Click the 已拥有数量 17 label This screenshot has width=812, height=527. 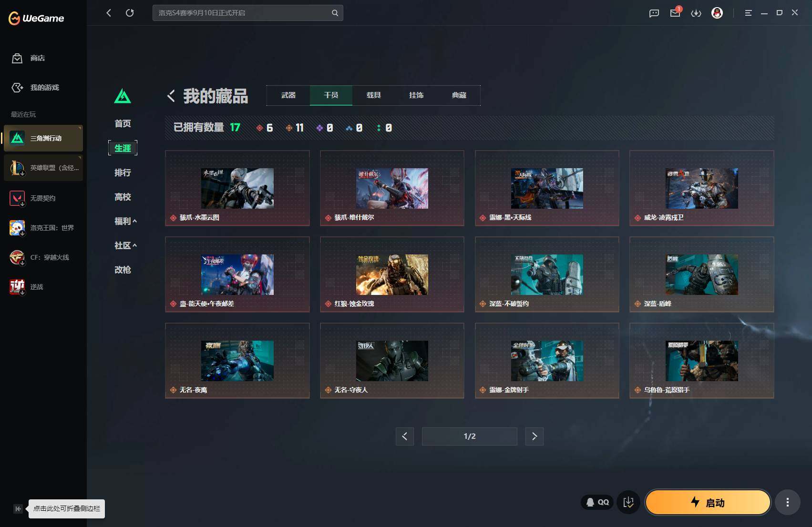click(207, 127)
